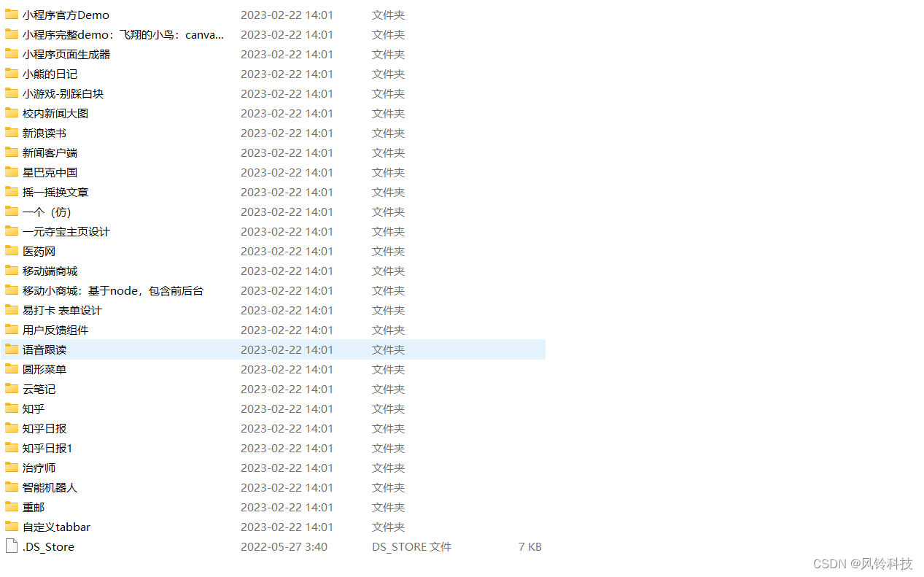Click the 2022-05-27 3:40 modified date
This screenshot has width=924, height=577.
[x=284, y=546]
